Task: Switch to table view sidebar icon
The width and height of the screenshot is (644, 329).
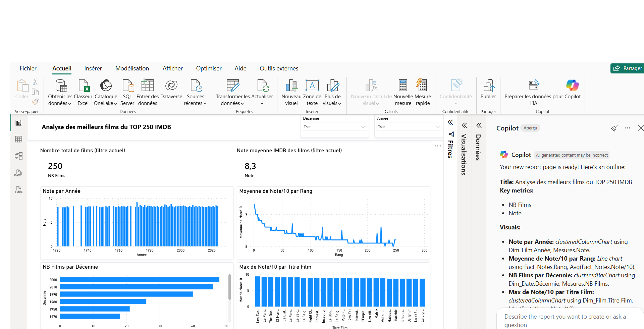Action: pos(18,139)
